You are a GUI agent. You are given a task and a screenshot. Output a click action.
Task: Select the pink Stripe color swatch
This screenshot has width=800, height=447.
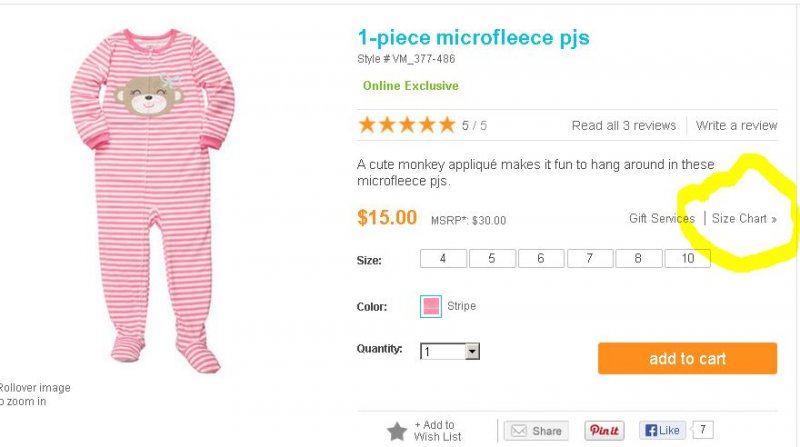click(431, 306)
